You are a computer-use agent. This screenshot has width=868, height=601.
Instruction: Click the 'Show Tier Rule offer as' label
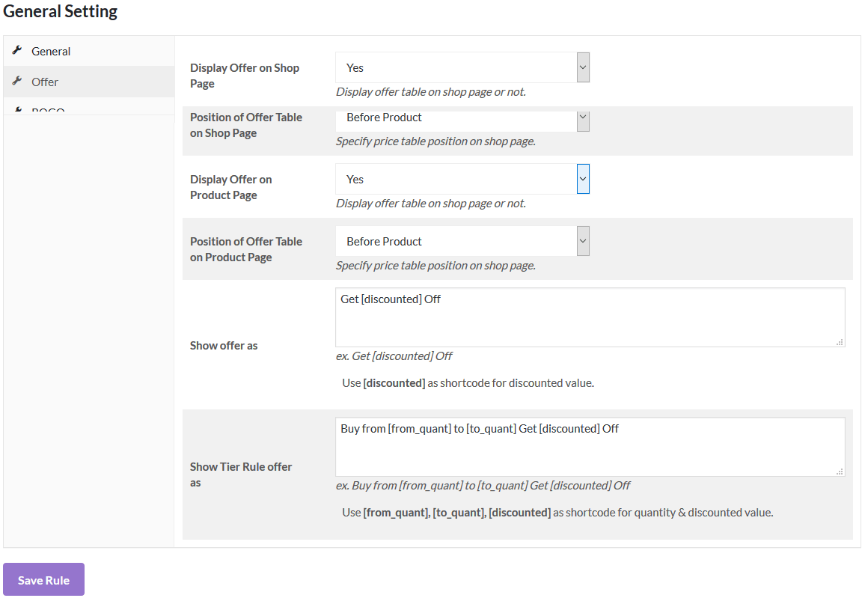point(241,475)
